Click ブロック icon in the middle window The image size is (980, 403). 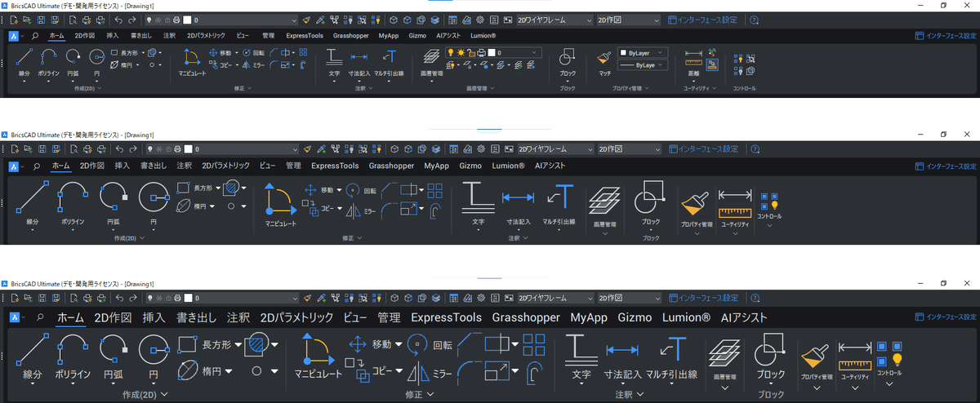point(650,204)
